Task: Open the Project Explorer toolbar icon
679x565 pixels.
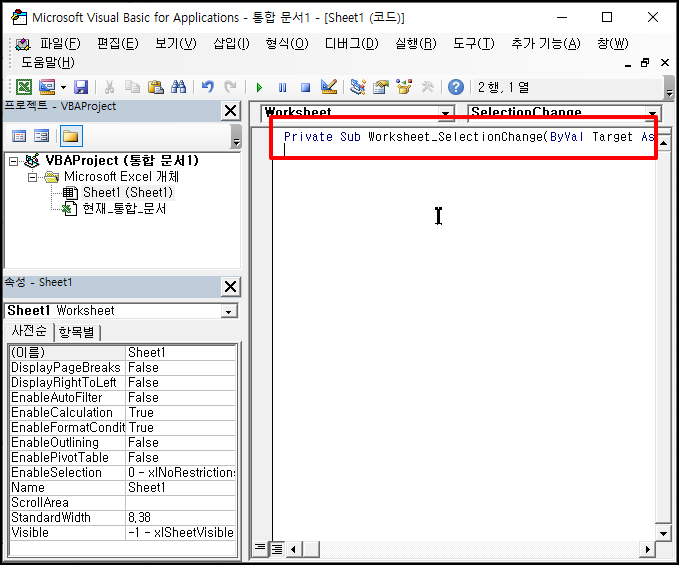Action: click(x=358, y=87)
